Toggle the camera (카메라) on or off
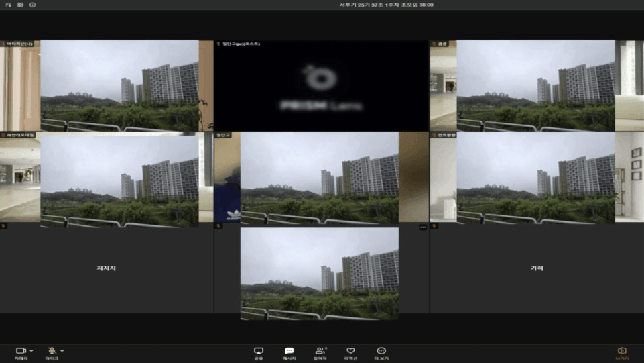644x363 pixels. [21, 352]
